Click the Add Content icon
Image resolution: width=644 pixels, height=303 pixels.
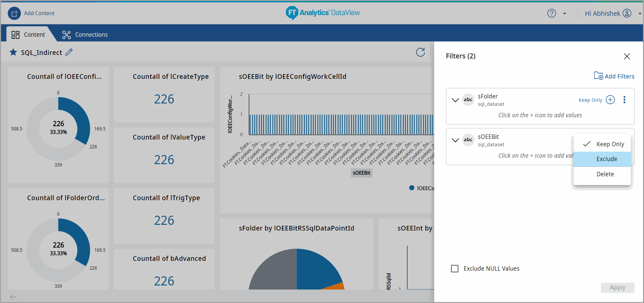(x=14, y=13)
